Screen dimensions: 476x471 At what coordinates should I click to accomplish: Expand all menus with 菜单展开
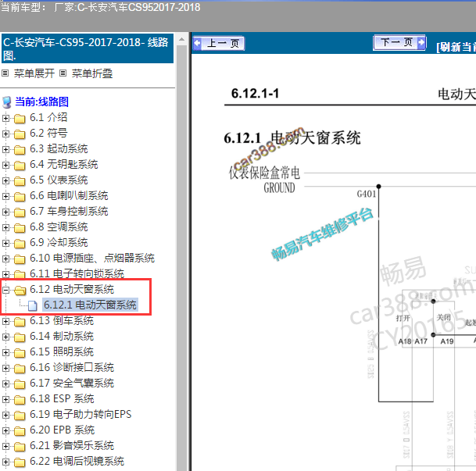[34, 73]
